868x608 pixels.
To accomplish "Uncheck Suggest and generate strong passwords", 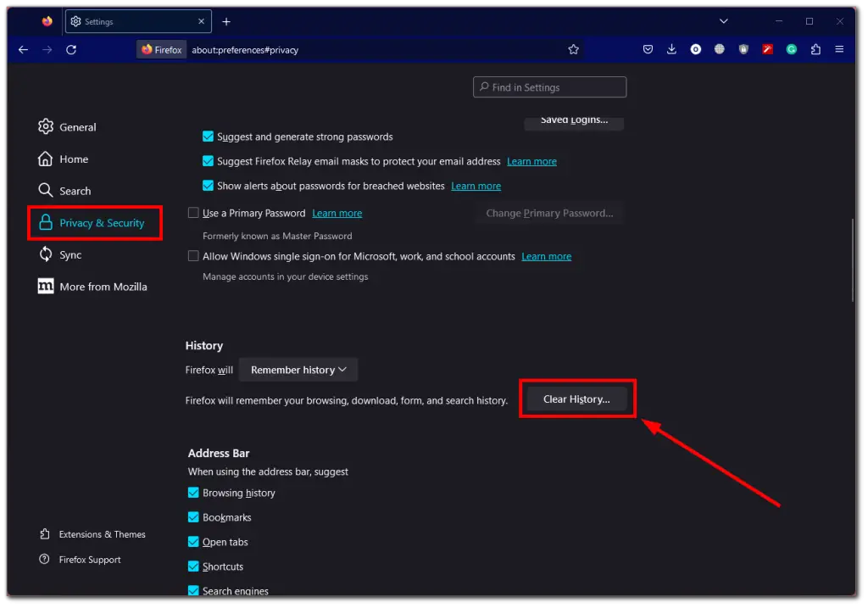I will 208,137.
